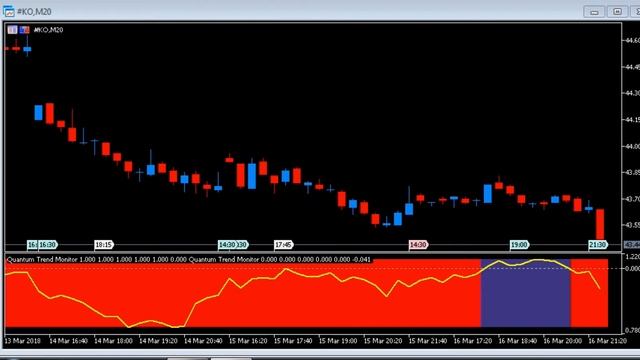Click the chart window icon in title bar
The height and width of the screenshot is (360, 640).
9,11
